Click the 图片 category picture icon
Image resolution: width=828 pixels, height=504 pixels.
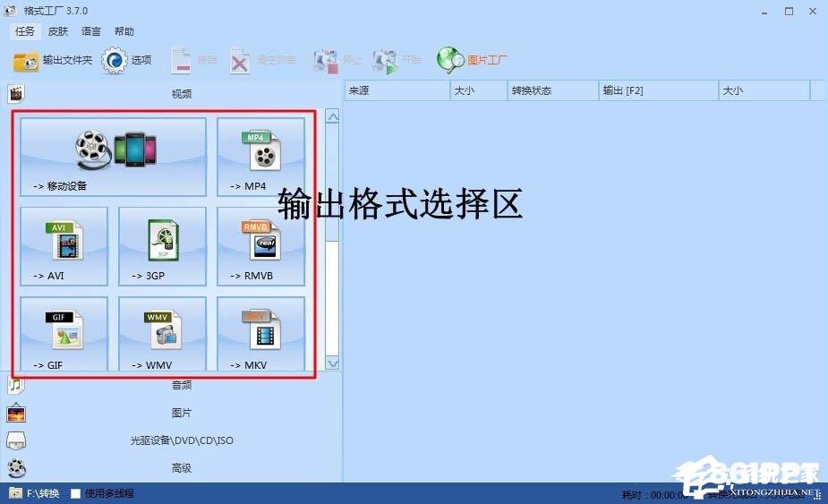pyautogui.click(x=16, y=413)
